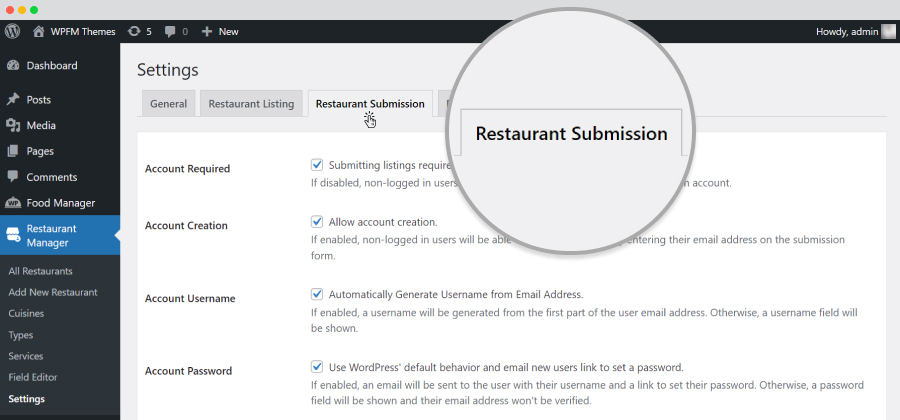Click the home icon beside WPFM Themes
The width and height of the screenshot is (900, 420).
(38, 32)
